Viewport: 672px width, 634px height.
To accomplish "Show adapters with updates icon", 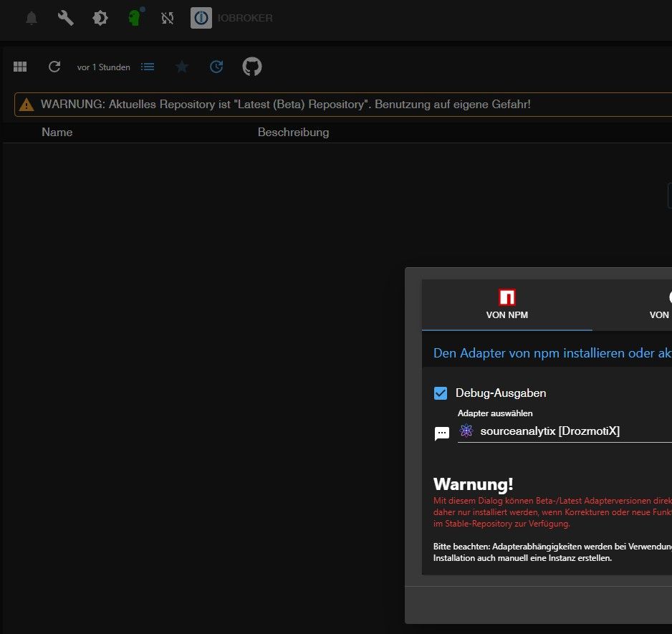I will tap(216, 67).
